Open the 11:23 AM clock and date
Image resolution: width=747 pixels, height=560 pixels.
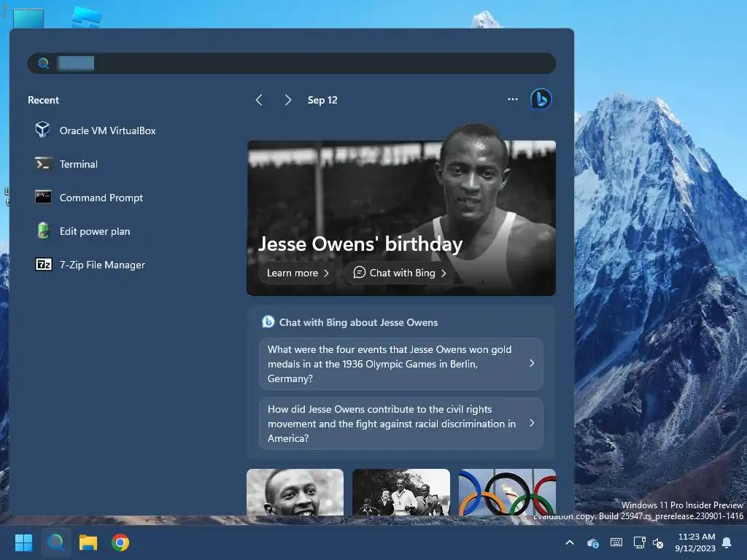click(695, 542)
